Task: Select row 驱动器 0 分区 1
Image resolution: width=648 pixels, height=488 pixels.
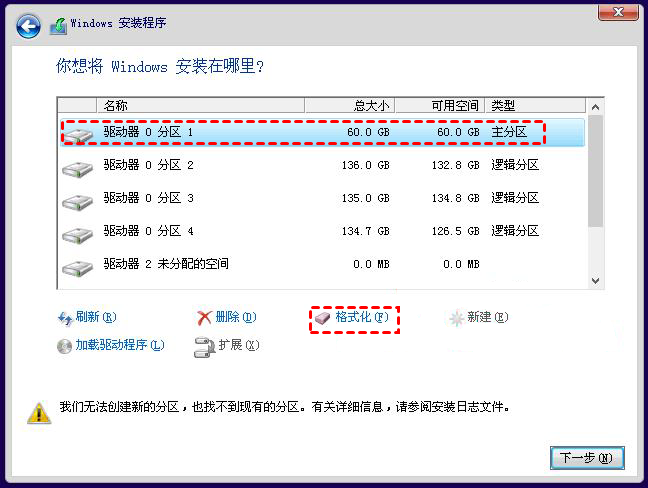Action: [x=322, y=133]
